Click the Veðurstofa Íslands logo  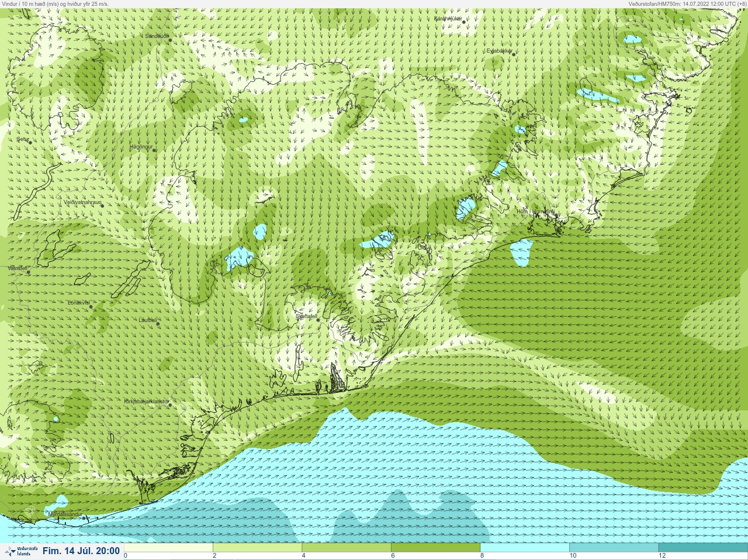(x=21, y=551)
